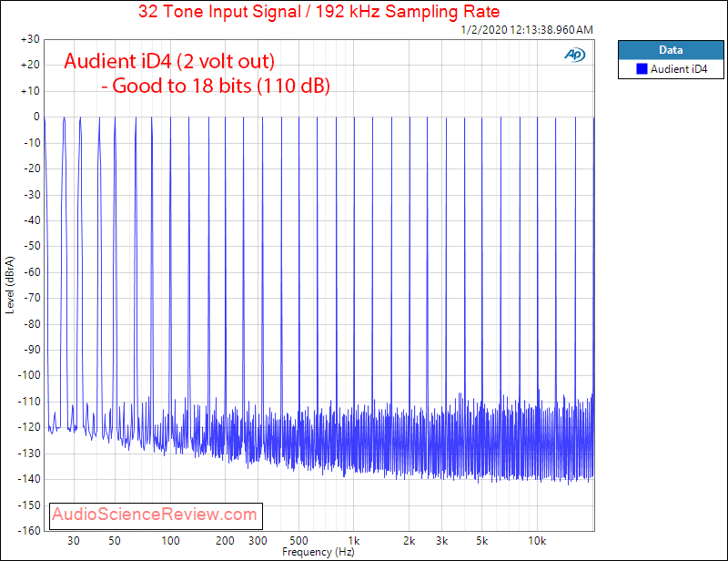This screenshot has width=728, height=561.
Task: Click the 10k X-axis tick label
Action: tap(537, 541)
